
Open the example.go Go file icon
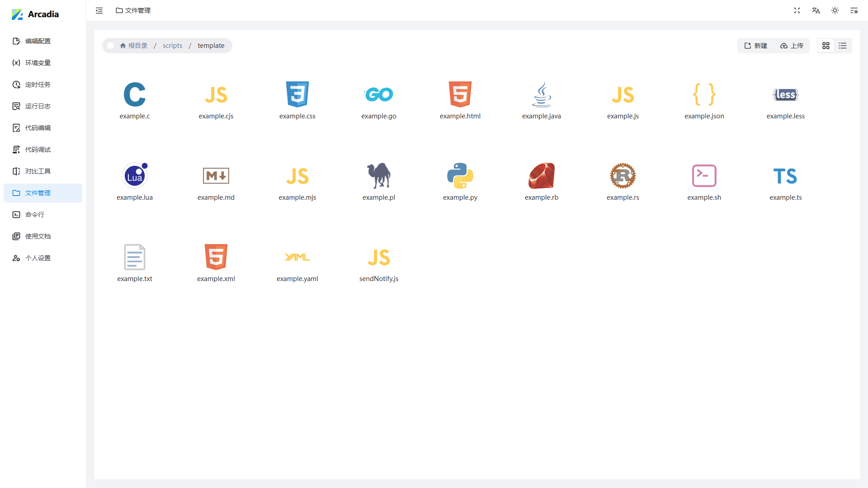(379, 95)
